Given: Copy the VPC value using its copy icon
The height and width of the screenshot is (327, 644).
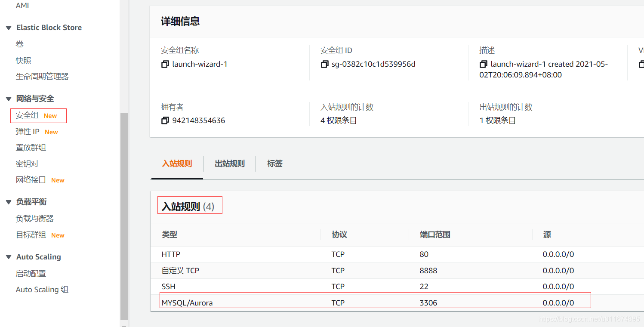Looking at the screenshot, I should 641,64.
